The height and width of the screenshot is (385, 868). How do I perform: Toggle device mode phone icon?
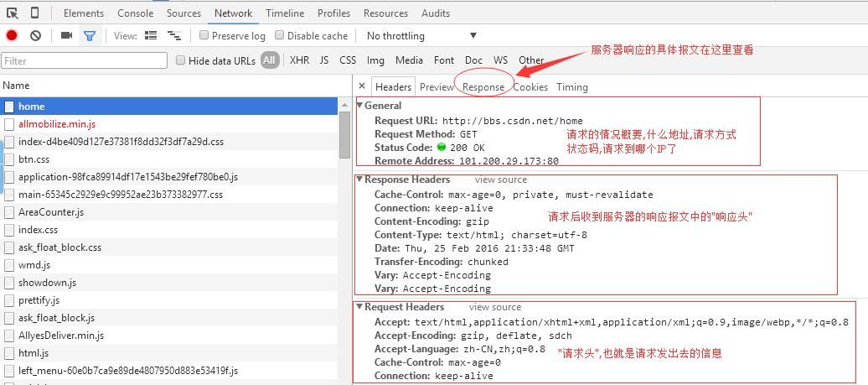pyautogui.click(x=34, y=13)
